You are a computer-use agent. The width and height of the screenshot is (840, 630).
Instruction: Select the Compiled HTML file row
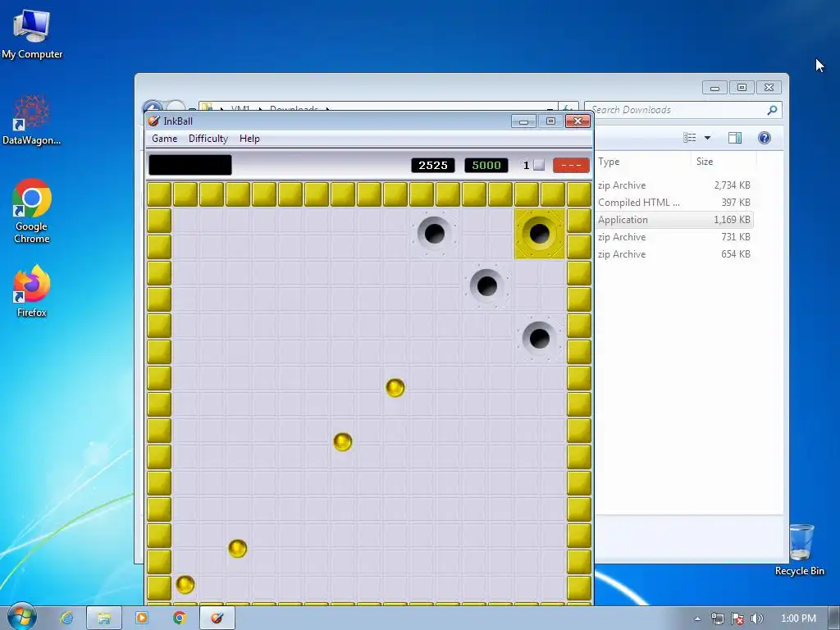point(674,202)
